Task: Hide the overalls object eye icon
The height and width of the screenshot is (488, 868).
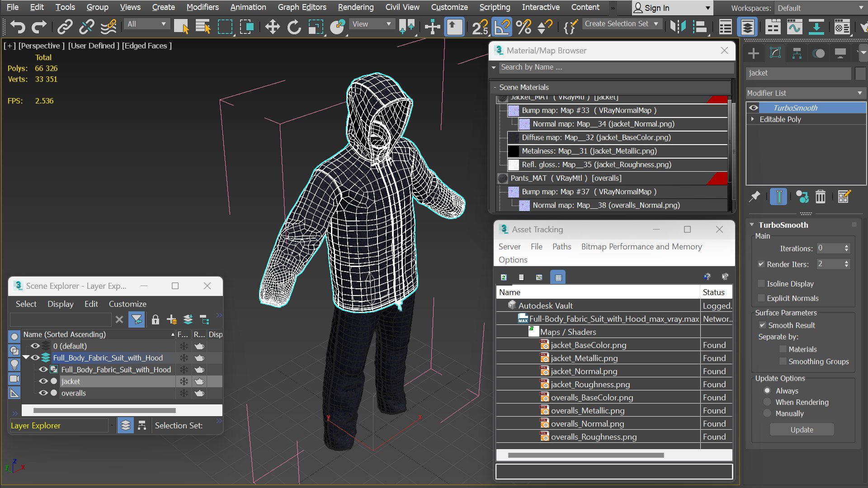Action: (x=43, y=393)
